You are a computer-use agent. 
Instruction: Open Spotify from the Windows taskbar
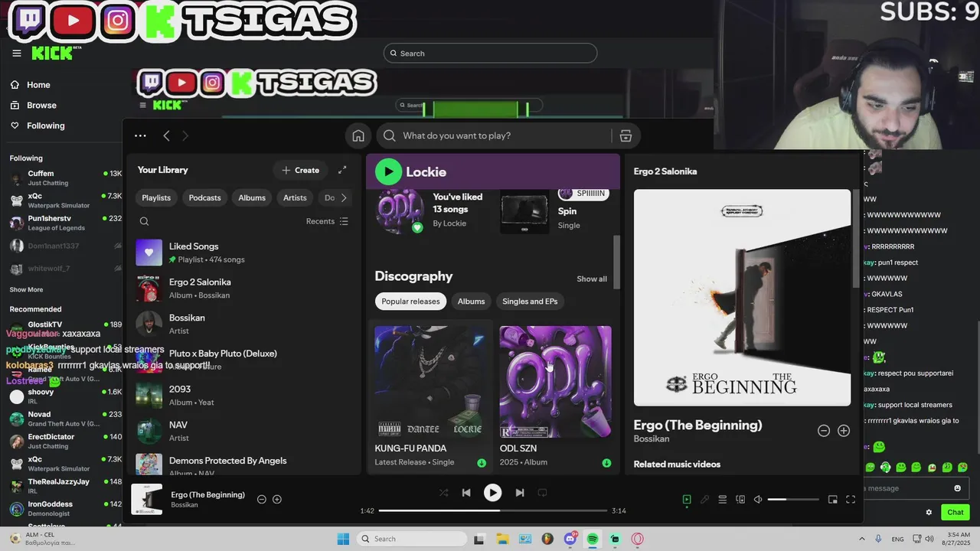coord(593,539)
